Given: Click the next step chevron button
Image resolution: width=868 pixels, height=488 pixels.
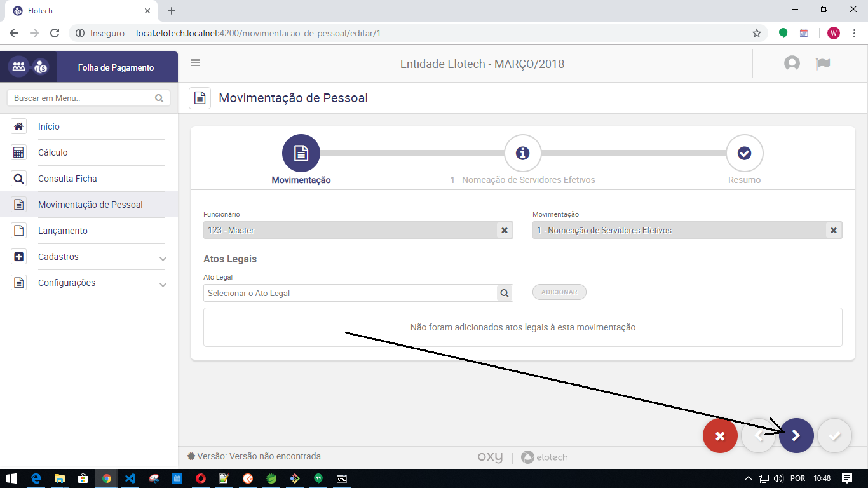Looking at the screenshot, I should (x=796, y=436).
